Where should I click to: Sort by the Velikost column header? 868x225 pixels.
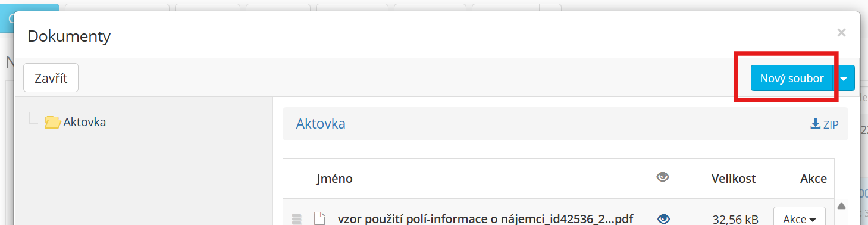click(734, 178)
